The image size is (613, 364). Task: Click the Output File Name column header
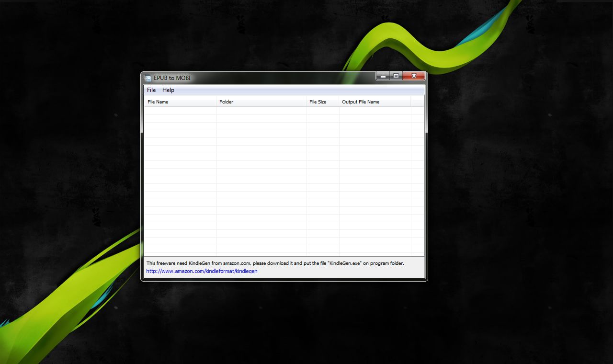coord(375,102)
